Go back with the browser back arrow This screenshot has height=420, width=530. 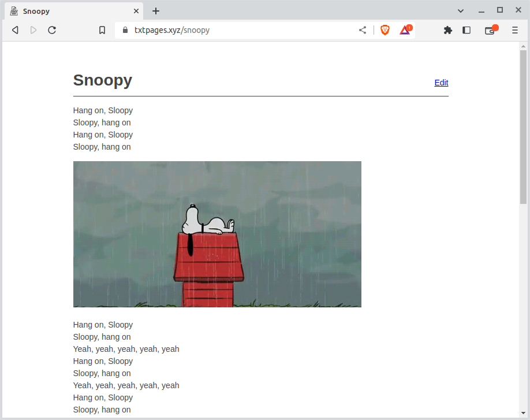tap(15, 30)
